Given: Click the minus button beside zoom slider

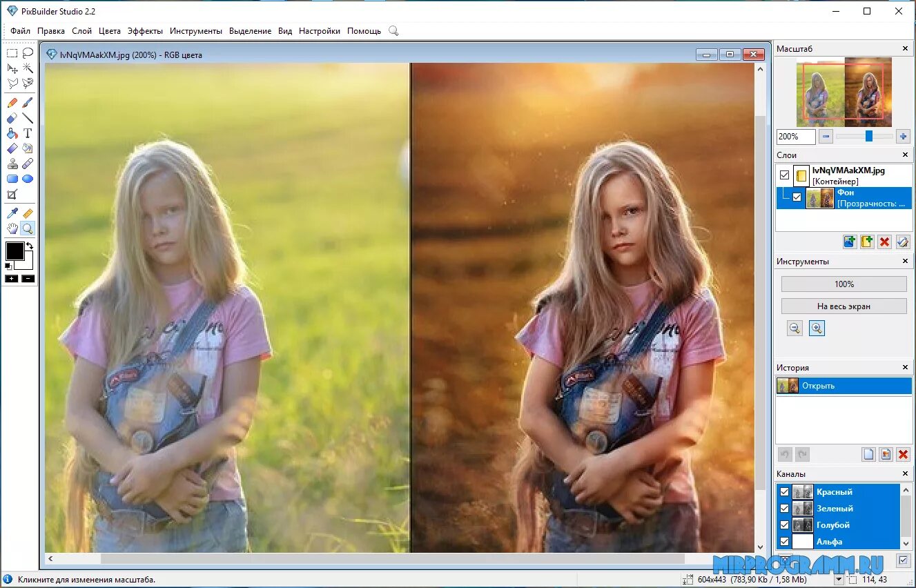Looking at the screenshot, I should coord(826,137).
